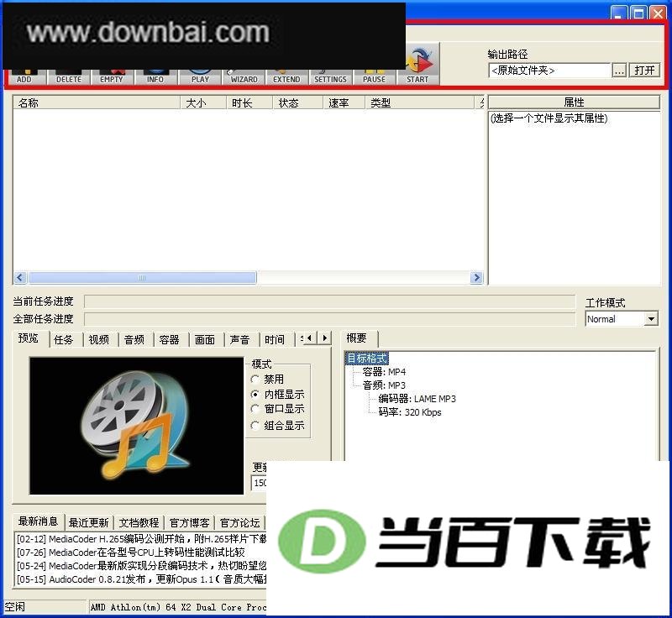Open the [05-24] segmented encoding news item
This screenshot has height=618, width=672.
(141, 566)
